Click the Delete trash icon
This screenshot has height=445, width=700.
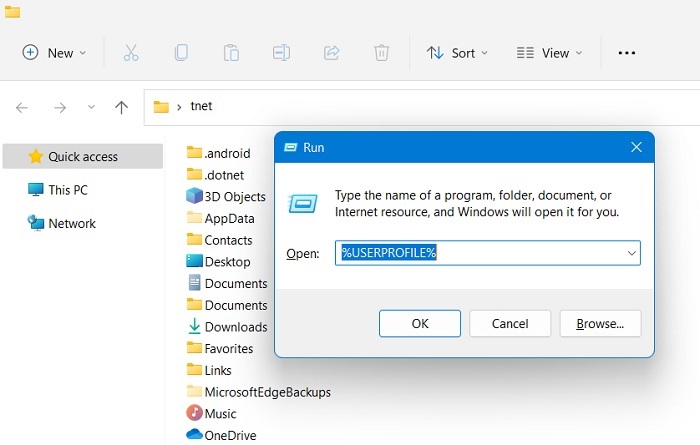pos(381,53)
